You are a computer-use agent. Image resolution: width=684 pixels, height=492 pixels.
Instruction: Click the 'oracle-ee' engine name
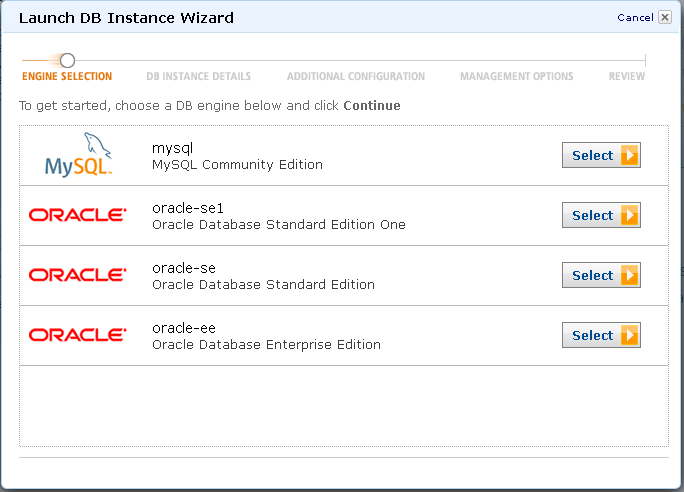click(184, 328)
